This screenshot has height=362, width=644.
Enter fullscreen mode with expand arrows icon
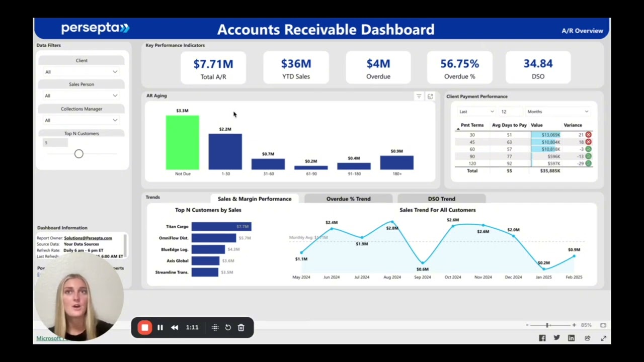(x=603, y=338)
